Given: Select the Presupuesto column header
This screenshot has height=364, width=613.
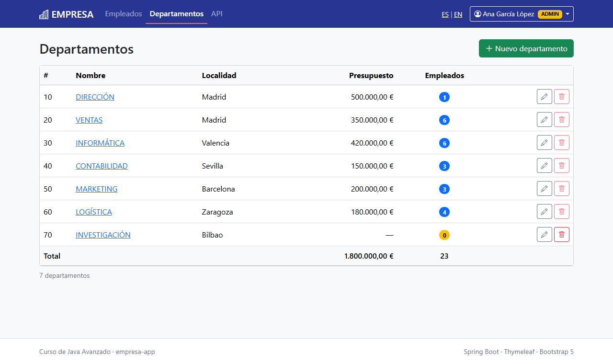Looking at the screenshot, I should (371, 75).
